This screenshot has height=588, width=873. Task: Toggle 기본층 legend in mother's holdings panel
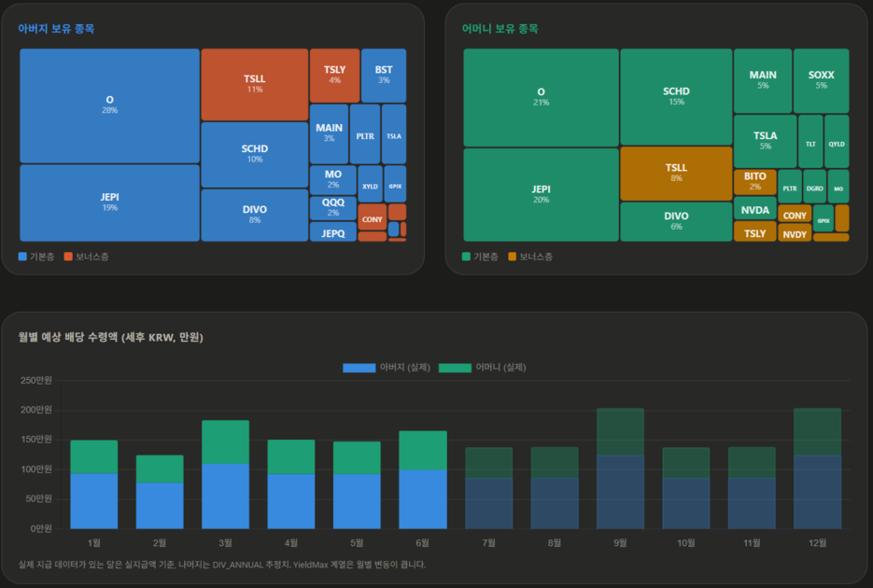480,257
